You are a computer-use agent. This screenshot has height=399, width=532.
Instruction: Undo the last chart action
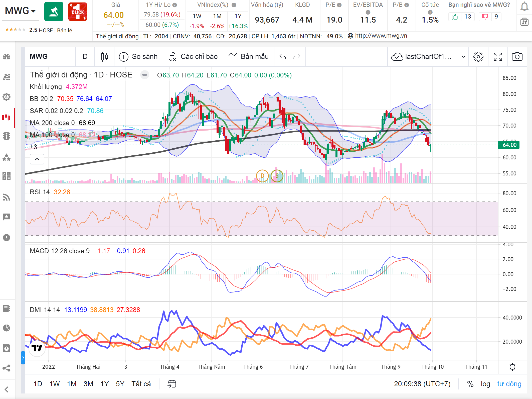[283, 57]
